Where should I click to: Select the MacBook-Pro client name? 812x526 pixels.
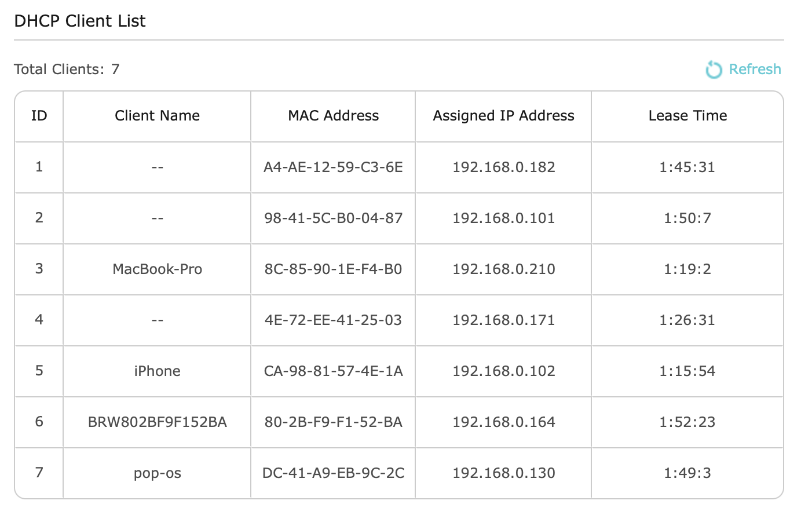(157, 269)
